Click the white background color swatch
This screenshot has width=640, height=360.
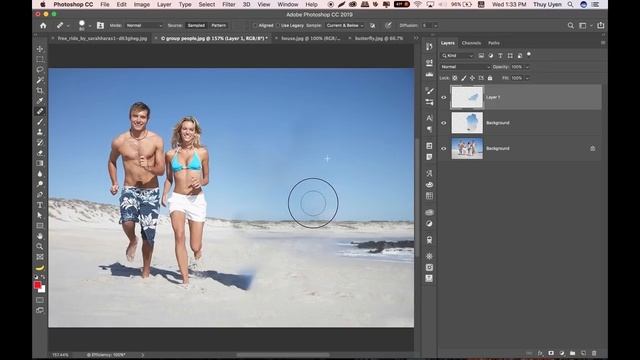pos(42,289)
